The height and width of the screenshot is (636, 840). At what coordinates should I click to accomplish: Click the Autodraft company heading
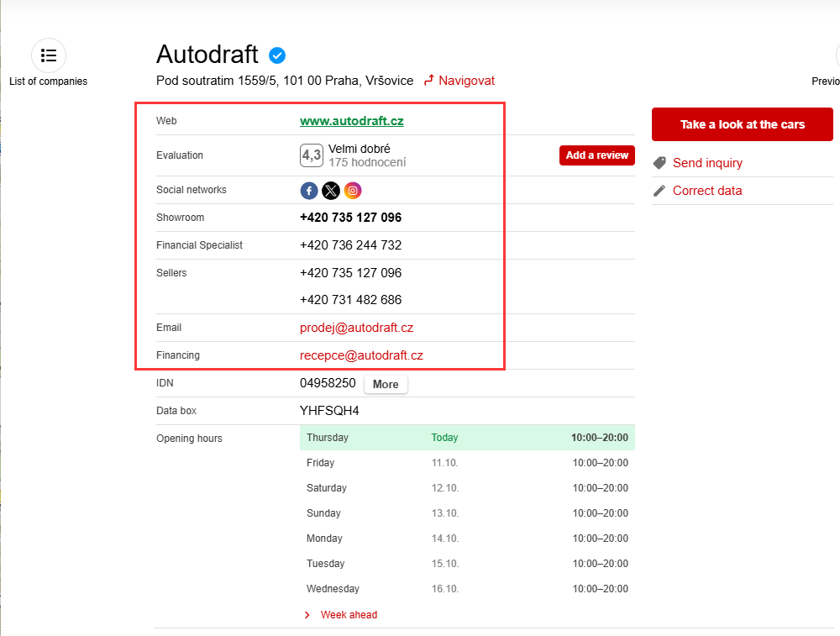point(207,54)
